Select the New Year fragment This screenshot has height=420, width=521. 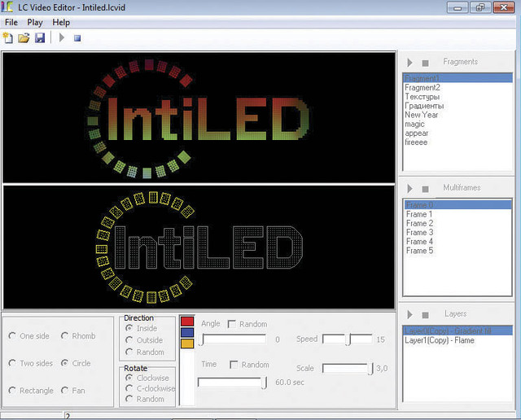(458, 115)
